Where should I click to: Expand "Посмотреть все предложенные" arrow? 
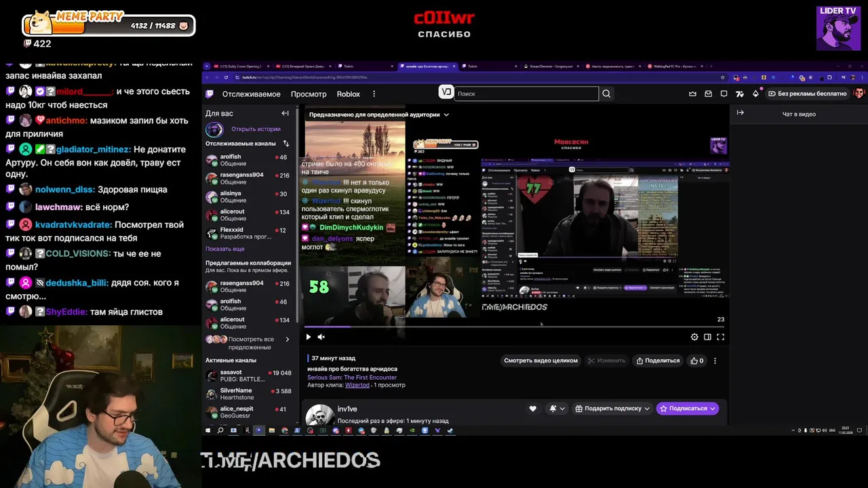pos(287,339)
